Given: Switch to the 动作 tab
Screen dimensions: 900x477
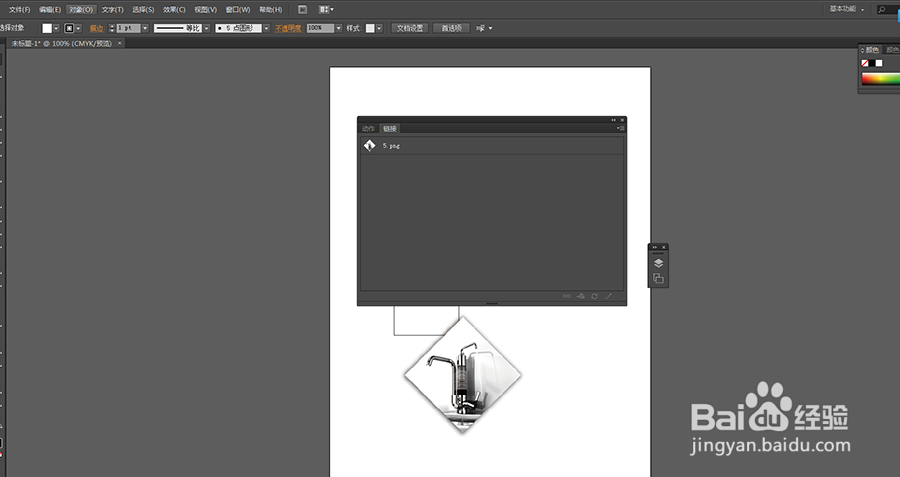Looking at the screenshot, I should coord(368,129).
